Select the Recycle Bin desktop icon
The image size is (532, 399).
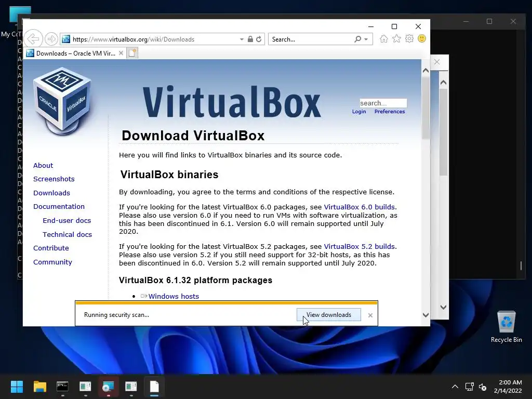click(506, 327)
